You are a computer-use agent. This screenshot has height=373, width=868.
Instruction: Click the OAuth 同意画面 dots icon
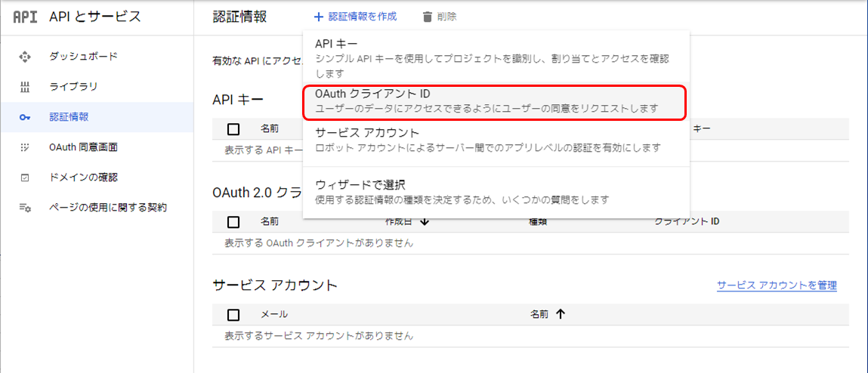click(x=24, y=147)
